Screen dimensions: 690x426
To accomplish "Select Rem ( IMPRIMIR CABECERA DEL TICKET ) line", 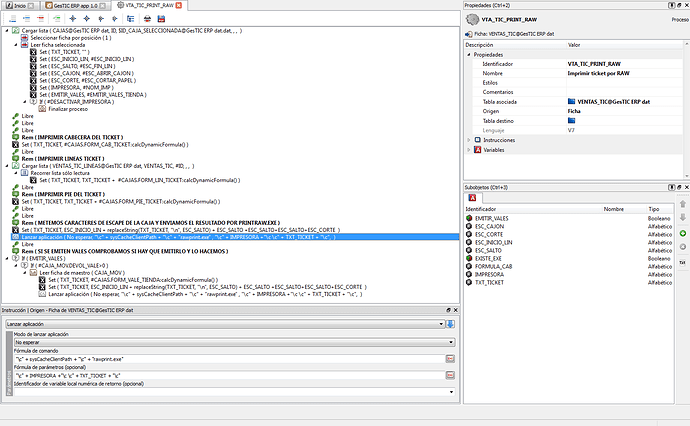I will 72,137.
